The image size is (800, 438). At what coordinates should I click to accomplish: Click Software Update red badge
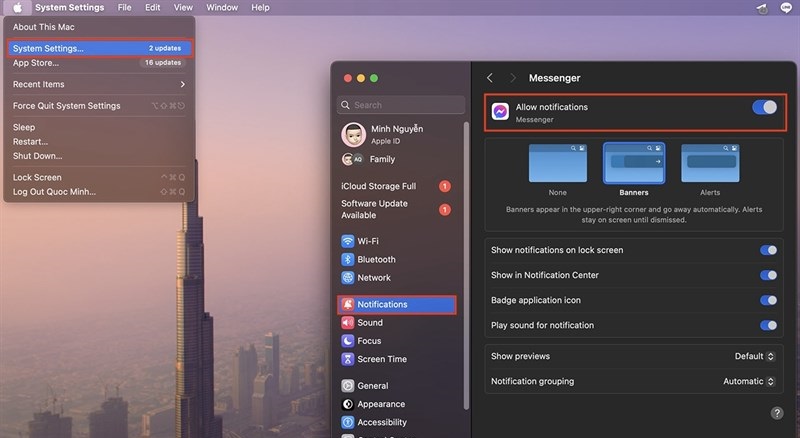pyautogui.click(x=445, y=209)
